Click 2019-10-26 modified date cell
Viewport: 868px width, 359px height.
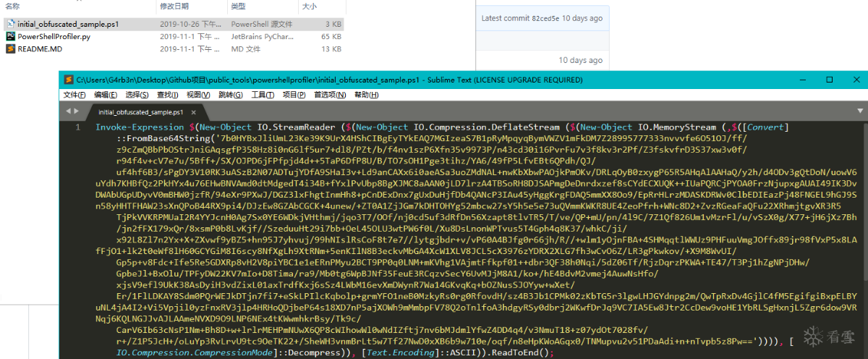190,24
